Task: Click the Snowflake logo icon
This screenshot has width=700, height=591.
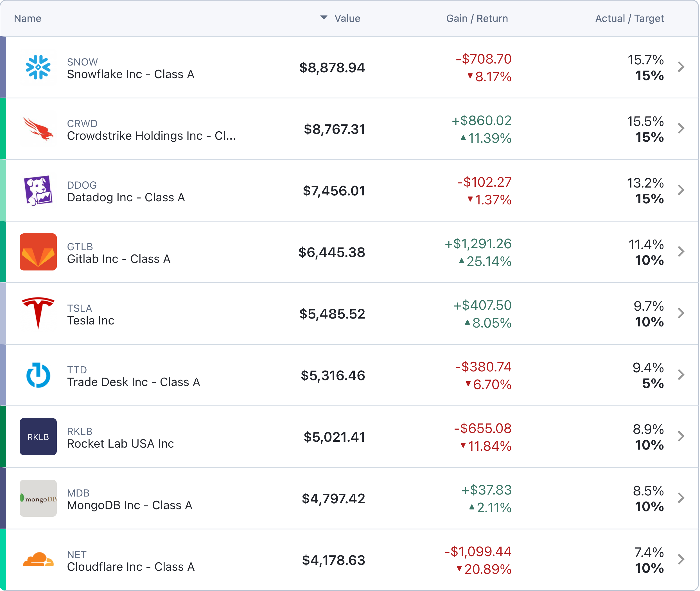Action: (x=38, y=67)
